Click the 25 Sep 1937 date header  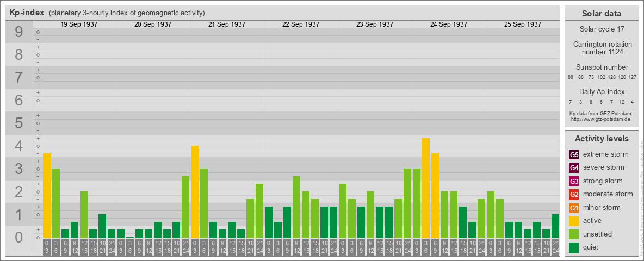tap(522, 24)
